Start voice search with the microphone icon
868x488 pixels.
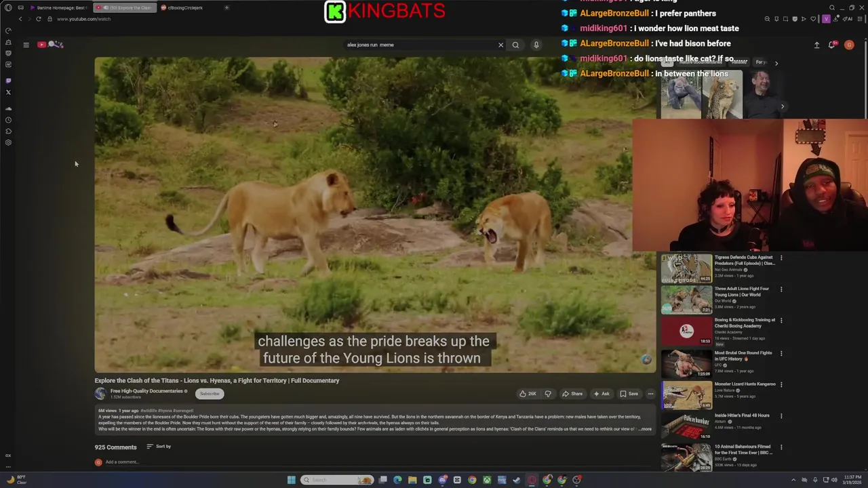(x=536, y=45)
